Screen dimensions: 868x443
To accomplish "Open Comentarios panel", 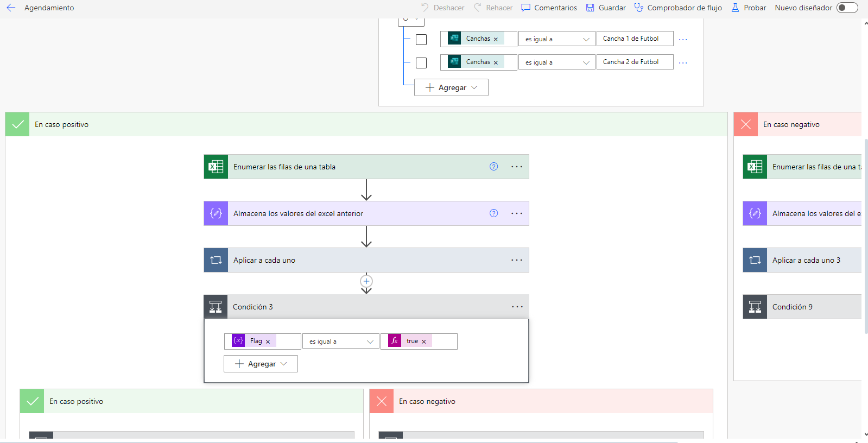I will [x=549, y=8].
